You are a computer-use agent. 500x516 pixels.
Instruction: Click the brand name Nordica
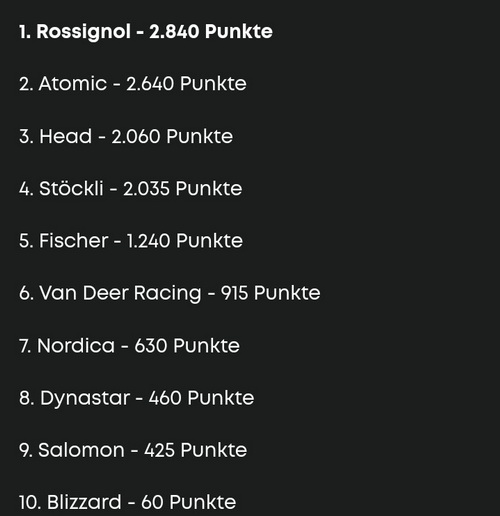[x=76, y=345]
